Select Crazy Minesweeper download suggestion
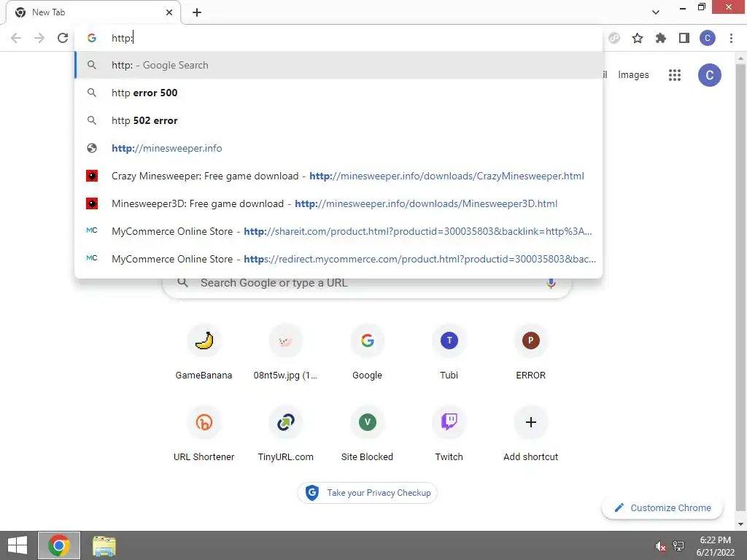This screenshot has width=747, height=560. point(338,176)
